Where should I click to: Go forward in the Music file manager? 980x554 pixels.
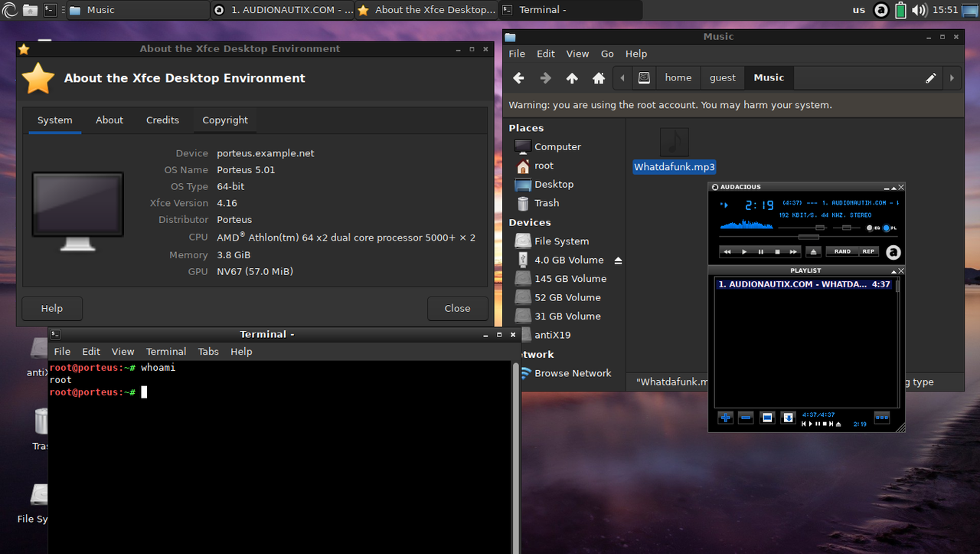coord(545,77)
